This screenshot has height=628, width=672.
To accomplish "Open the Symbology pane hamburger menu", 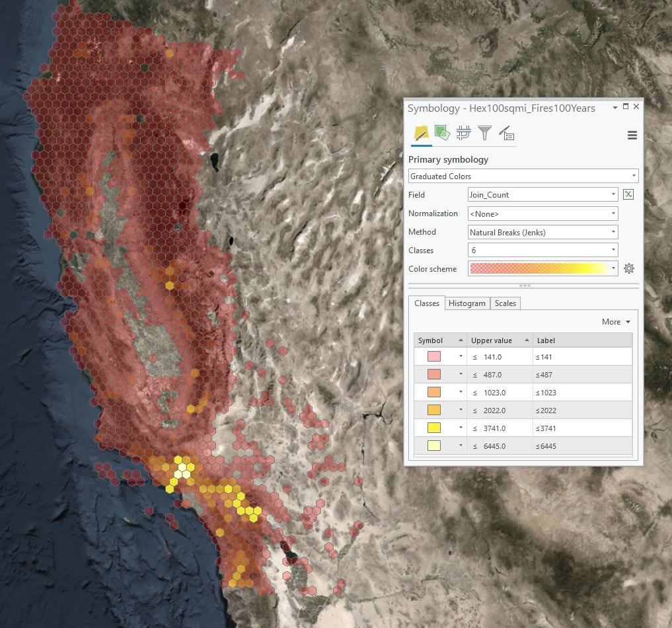I will (632, 136).
